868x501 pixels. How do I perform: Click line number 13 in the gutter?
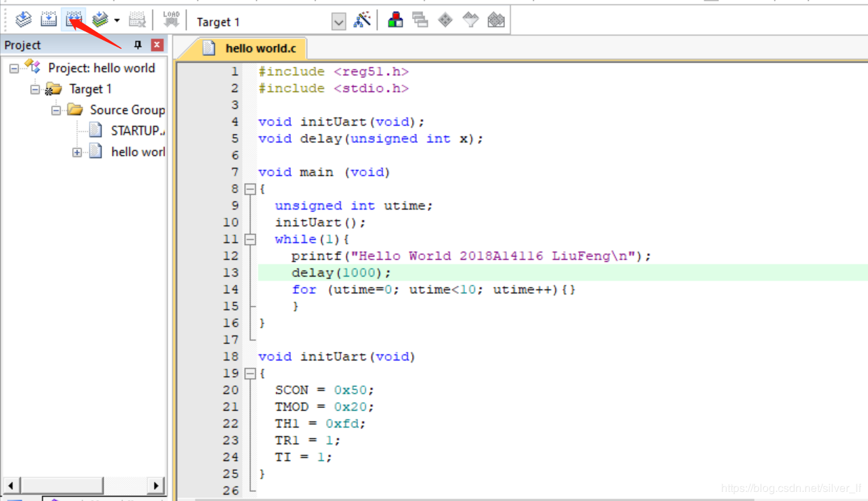coord(231,273)
